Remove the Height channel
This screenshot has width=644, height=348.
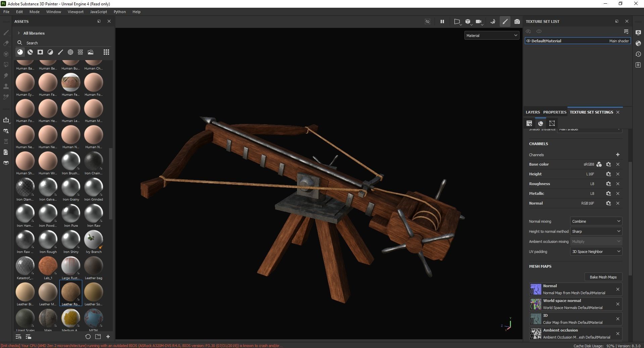pos(618,174)
